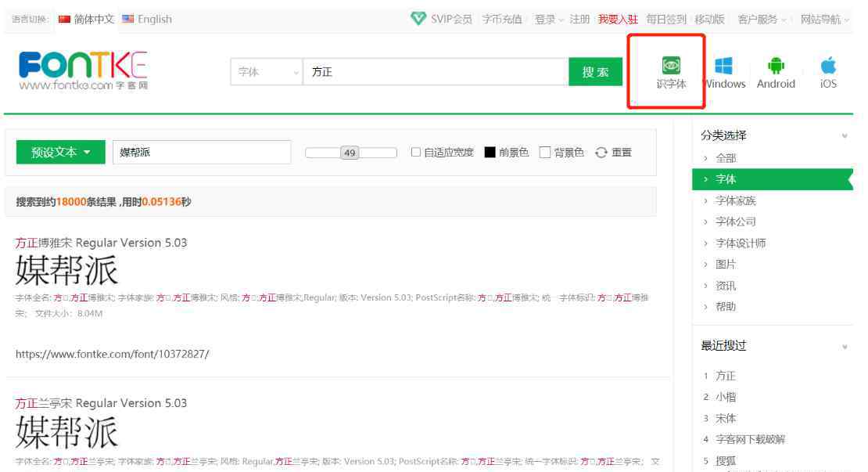
Task: Click the 方正博雅宋 preview image 媒帮派
Action: [x=66, y=270]
